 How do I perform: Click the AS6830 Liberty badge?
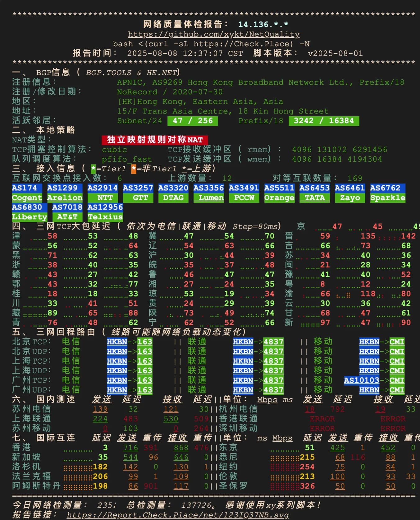29,212
